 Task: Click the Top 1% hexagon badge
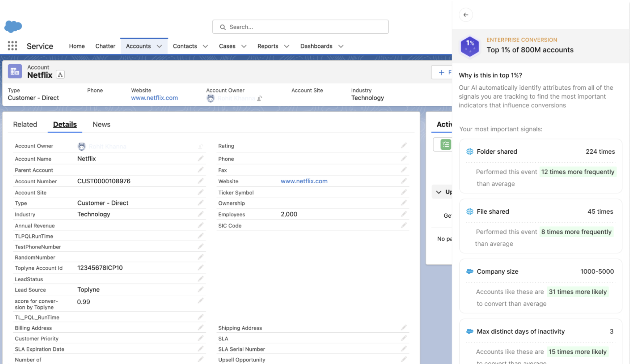tap(470, 46)
